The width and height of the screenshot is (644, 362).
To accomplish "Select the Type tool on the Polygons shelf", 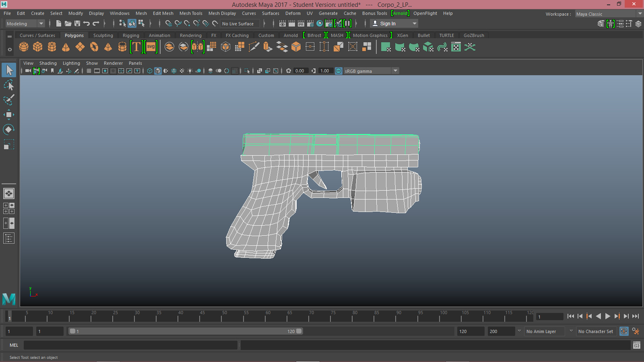I will click(x=136, y=47).
